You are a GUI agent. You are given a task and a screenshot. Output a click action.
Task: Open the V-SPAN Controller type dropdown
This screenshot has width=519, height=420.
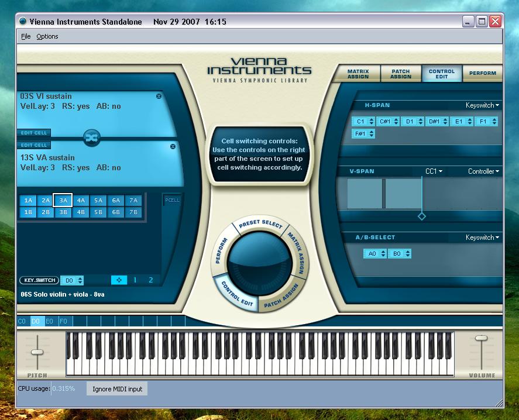(483, 171)
